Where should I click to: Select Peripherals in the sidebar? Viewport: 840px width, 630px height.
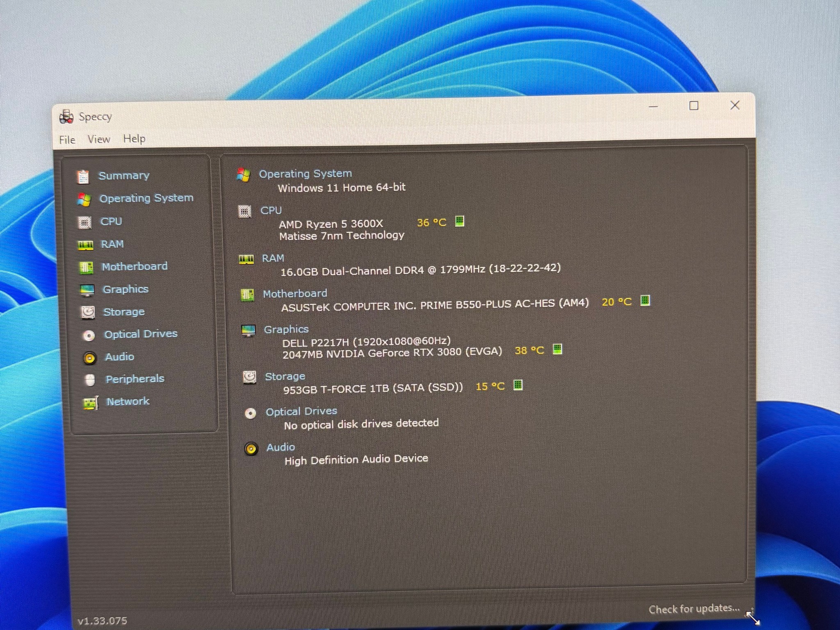pos(135,379)
